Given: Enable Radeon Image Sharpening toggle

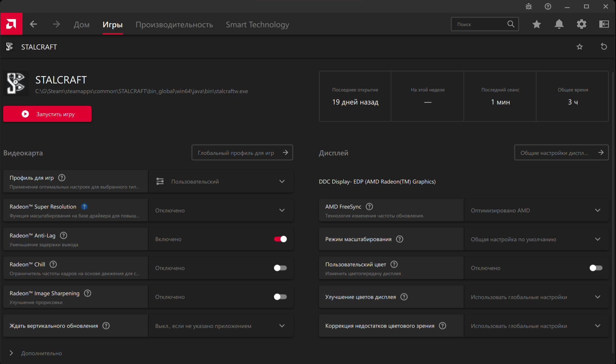Looking at the screenshot, I should pos(280,297).
